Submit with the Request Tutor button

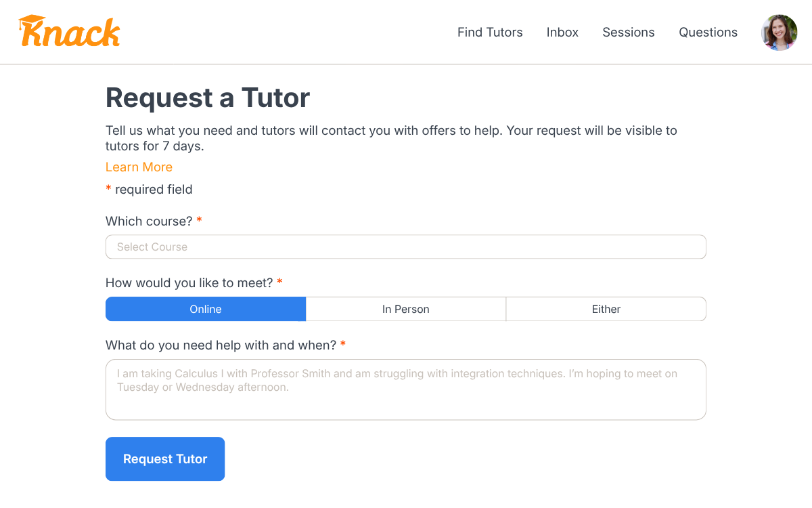pos(165,459)
